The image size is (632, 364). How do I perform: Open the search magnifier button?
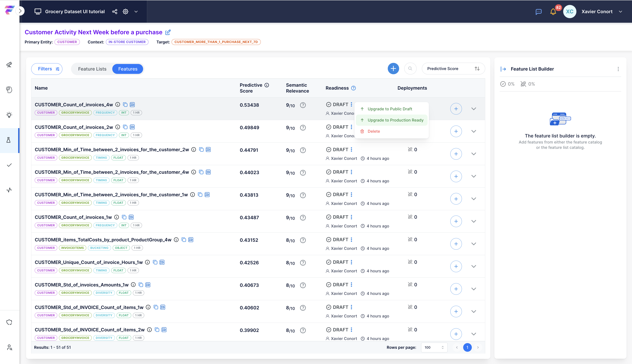[410, 69]
